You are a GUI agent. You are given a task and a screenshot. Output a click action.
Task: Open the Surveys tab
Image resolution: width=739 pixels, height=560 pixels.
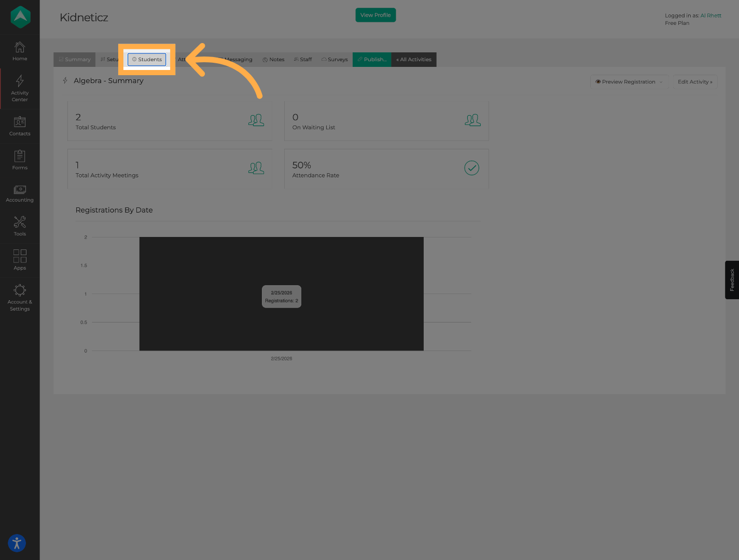pyautogui.click(x=334, y=60)
